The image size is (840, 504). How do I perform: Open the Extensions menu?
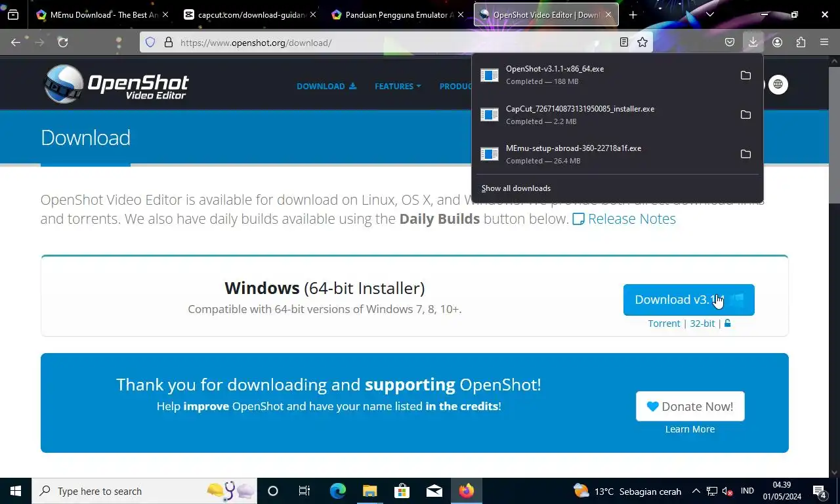click(801, 42)
